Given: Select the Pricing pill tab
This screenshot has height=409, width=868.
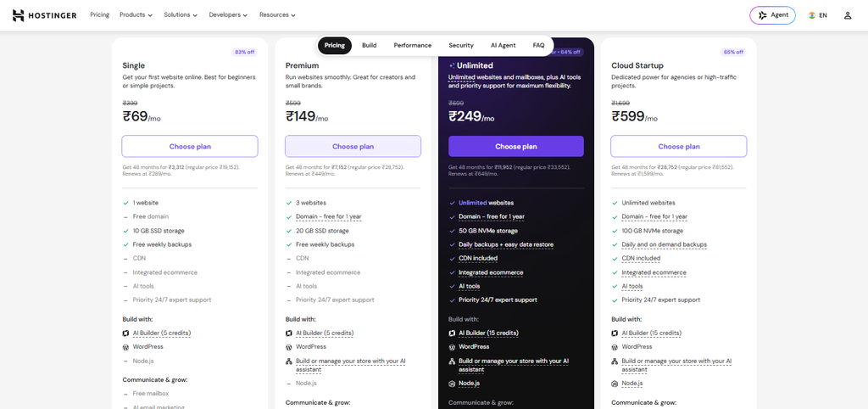Looking at the screenshot, I should (334, 46).
